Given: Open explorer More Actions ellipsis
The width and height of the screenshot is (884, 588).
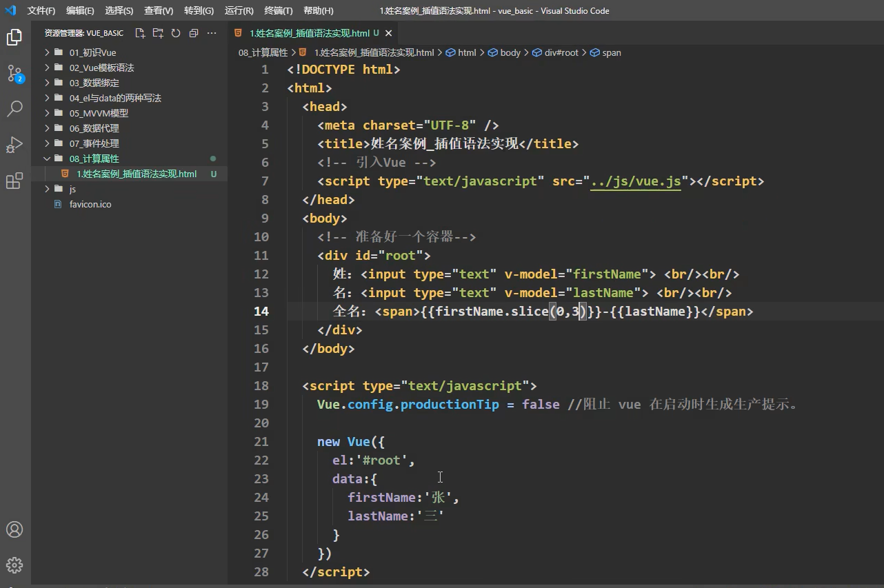Looking at the screenshot, I should (x=212, y=33).
